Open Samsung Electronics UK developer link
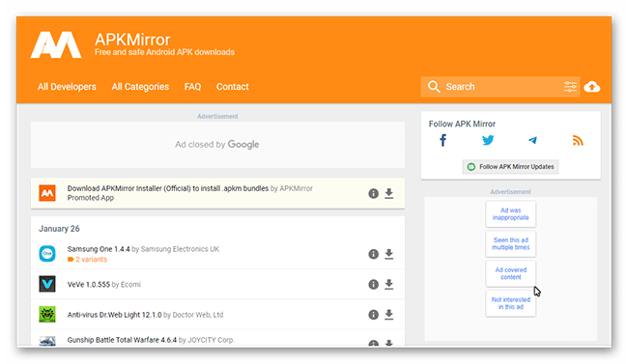The width and height of the screenshot is (628, 364). pyautogui.click(x=180, y=249)
